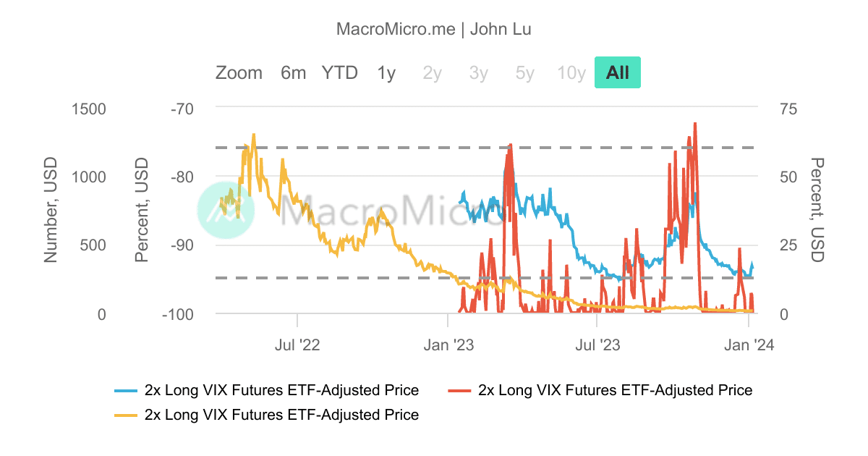Select the All time range
This screenshot has width=868, height=456.
click(x=617, y=72)
